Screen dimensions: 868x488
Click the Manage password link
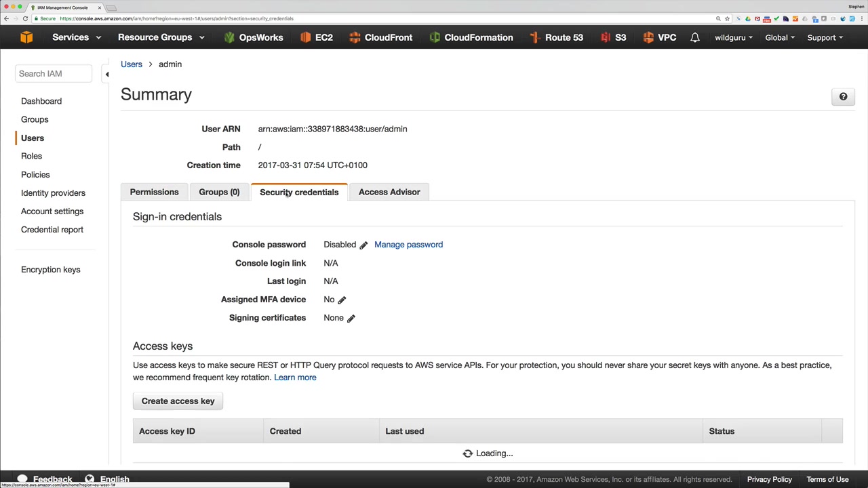408,245
